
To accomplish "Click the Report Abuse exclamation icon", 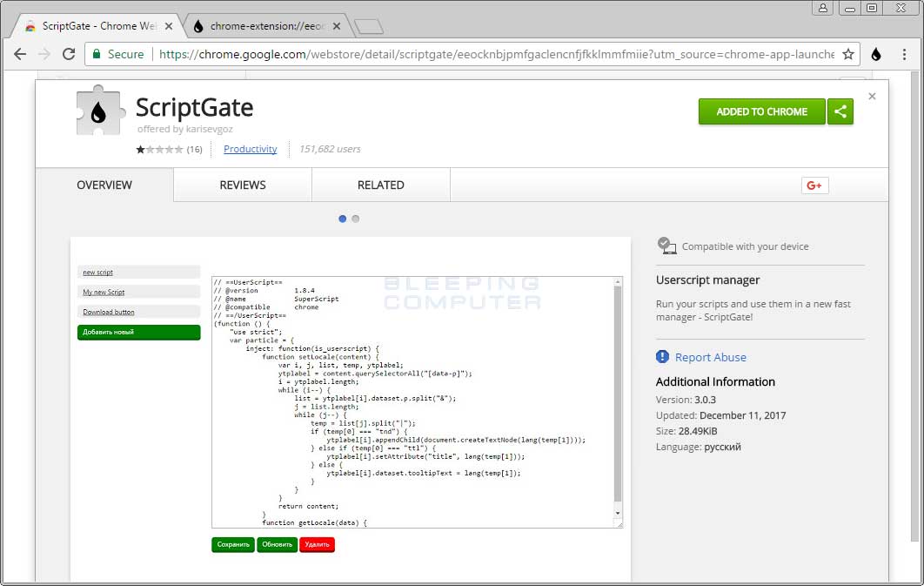I will click(662, 357).
